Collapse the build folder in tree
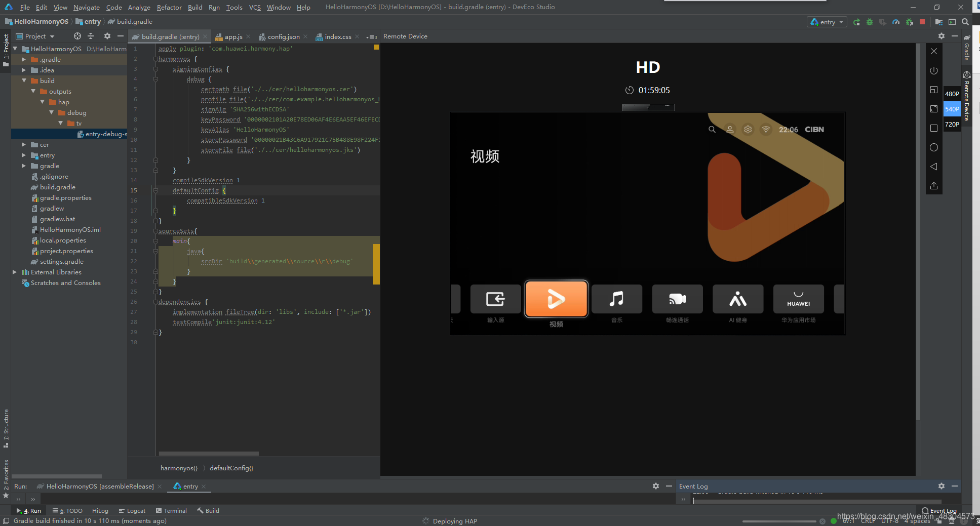980x526 pixels. click(24, 80)
